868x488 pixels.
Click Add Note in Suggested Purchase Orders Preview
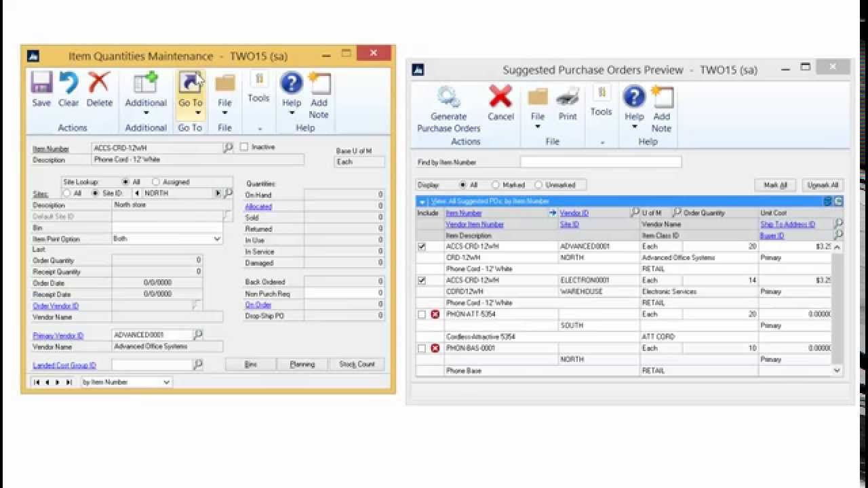661,97
